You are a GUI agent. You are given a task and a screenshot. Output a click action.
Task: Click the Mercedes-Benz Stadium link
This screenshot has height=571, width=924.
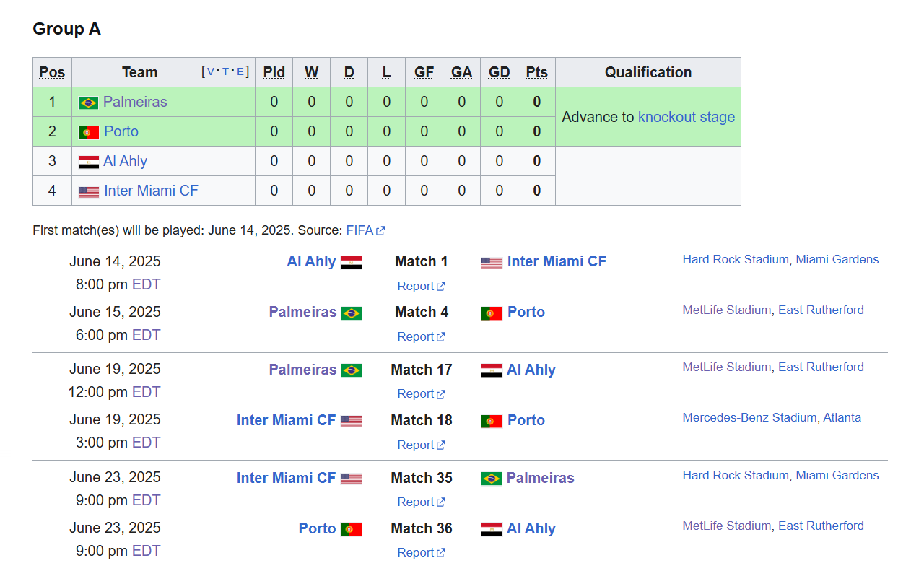pyautogui.click(x=750, y=417)
